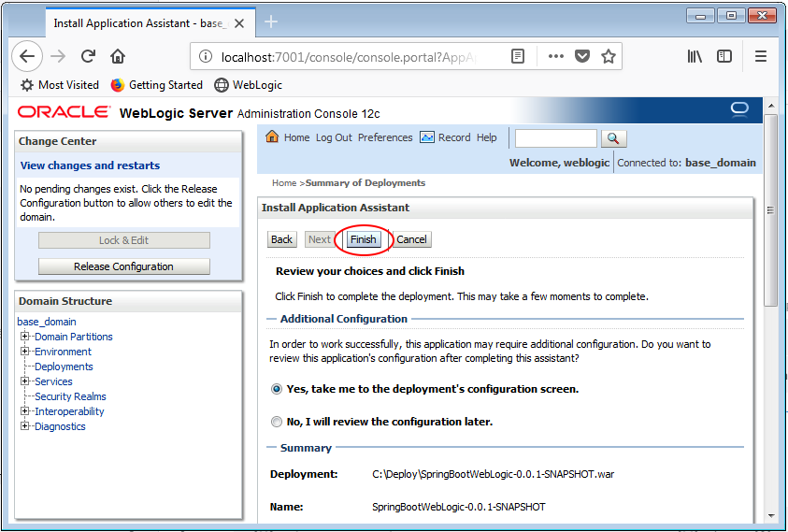788x532 pixels.
Task: Expand the Environment tree node
Action: pyautogui.click(x=24, y=351)
